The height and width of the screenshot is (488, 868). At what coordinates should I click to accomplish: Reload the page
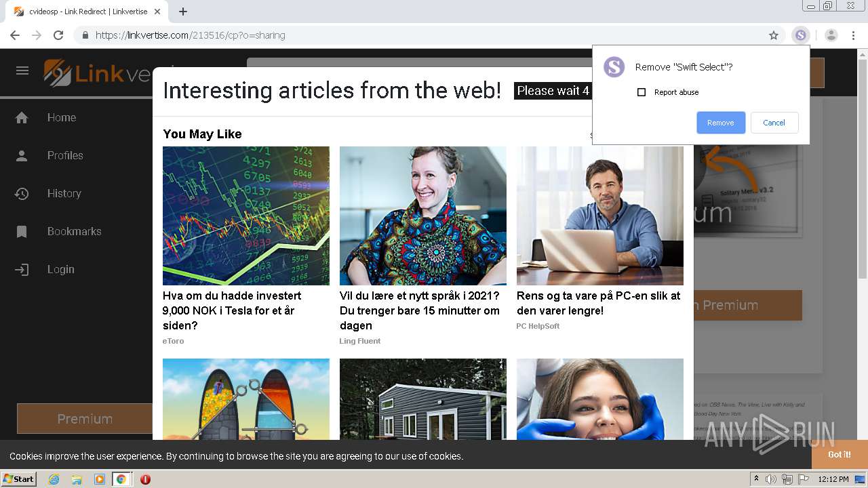tap(58, 35)
